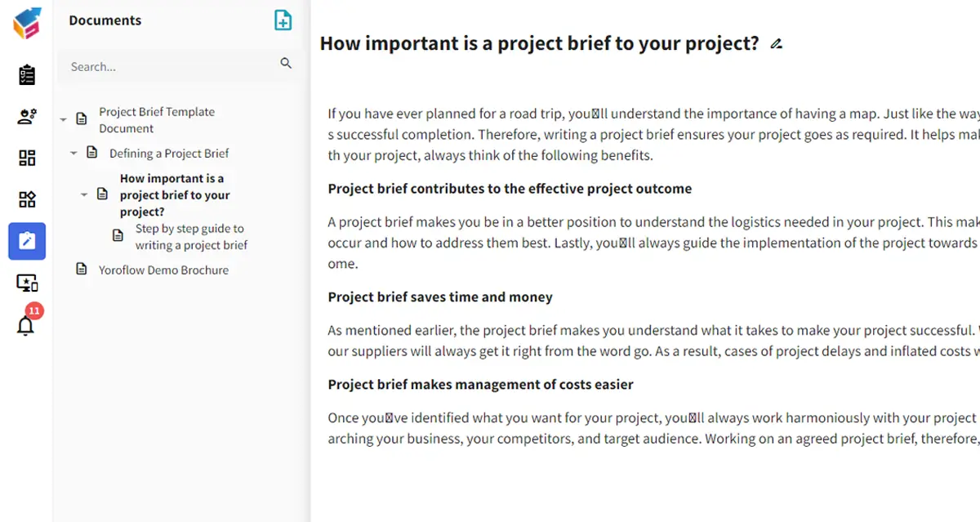This screenshot has height=522, width=980.
Task: Click the search magnifier icon
Action: tap(286, 63)
